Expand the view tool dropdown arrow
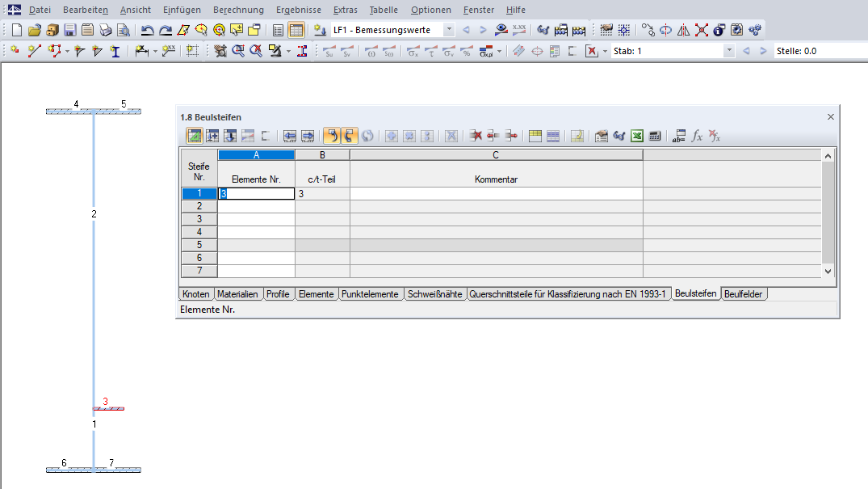Viewport: 868px width, 489px height. (288, 52)
